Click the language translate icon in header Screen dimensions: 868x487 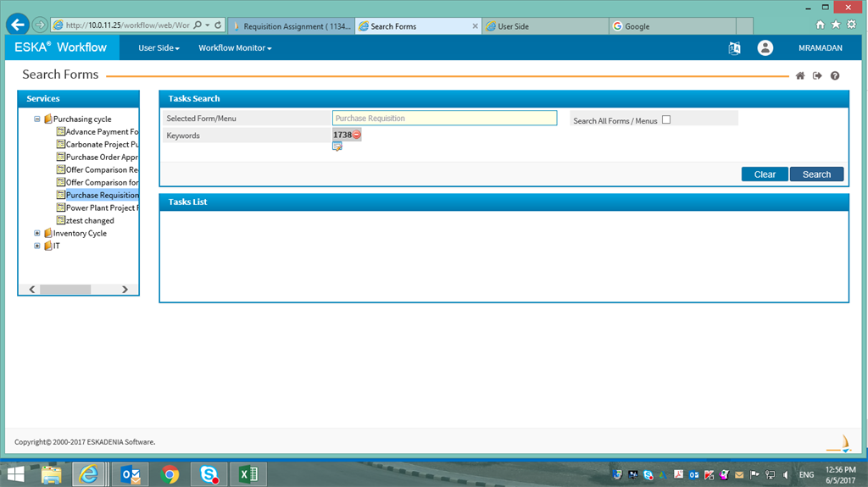[735, 48]
